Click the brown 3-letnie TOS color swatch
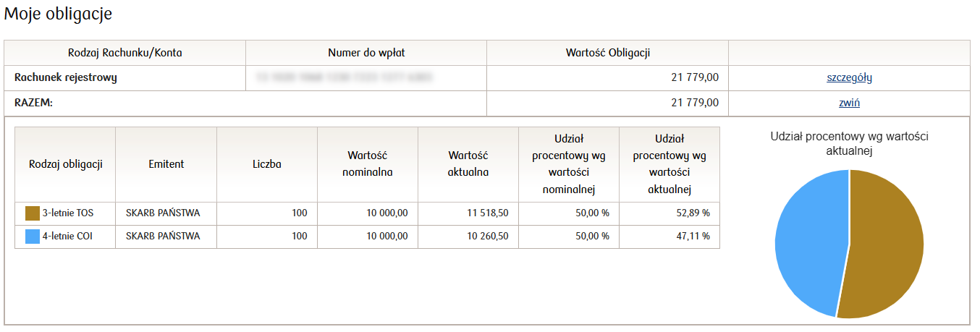The width and height of the screenshot is (980, 332). pyautogui.click(x=33, y=213)
